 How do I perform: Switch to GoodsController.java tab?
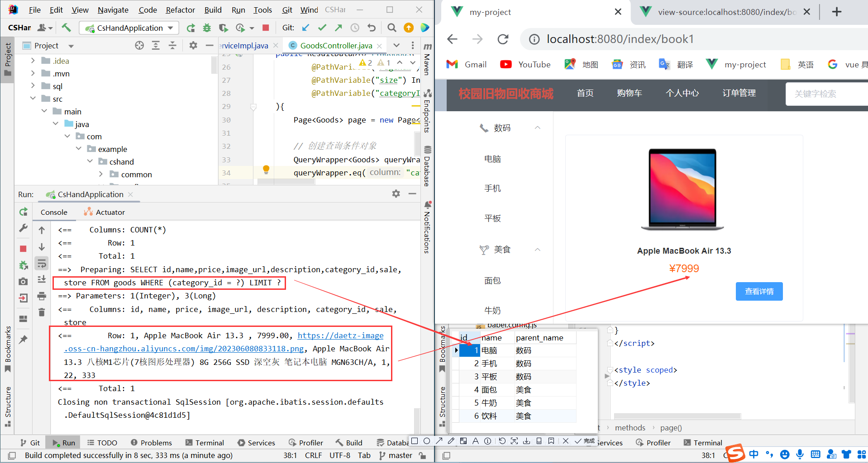[x=336, y=46]
